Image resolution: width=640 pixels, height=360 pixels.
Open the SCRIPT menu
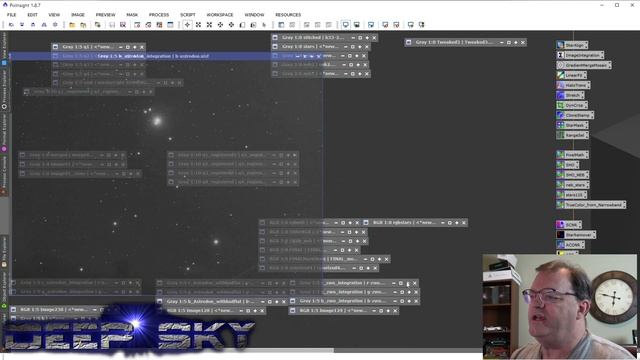[188, 15]
